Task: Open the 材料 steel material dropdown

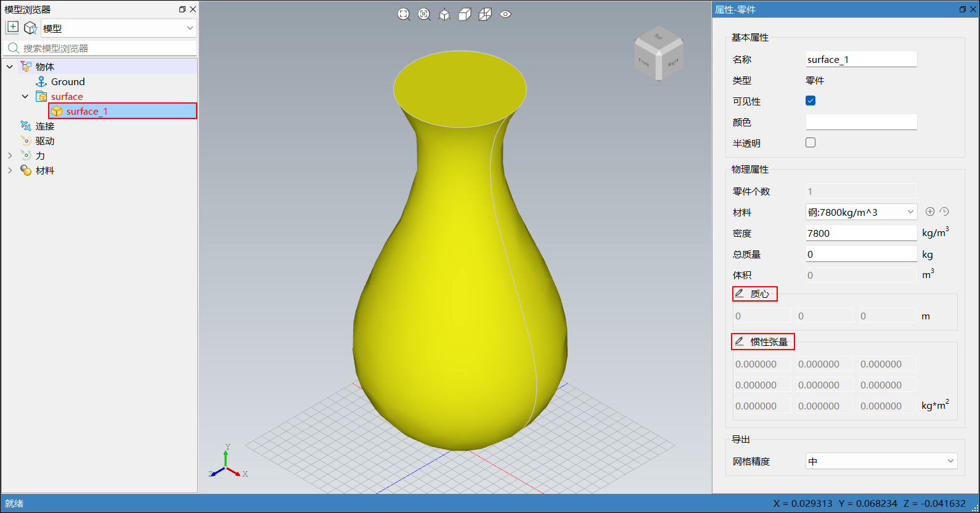Action: click(861, 212)
